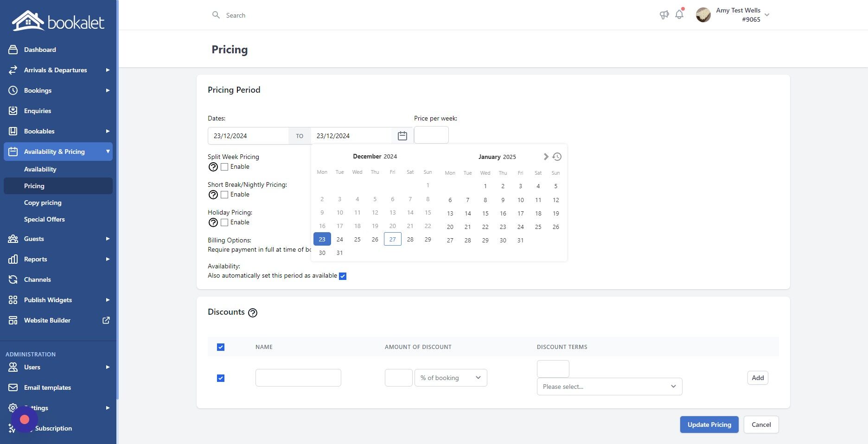Open the '% of booking' discount type dropdown

(x=451, y=378)
